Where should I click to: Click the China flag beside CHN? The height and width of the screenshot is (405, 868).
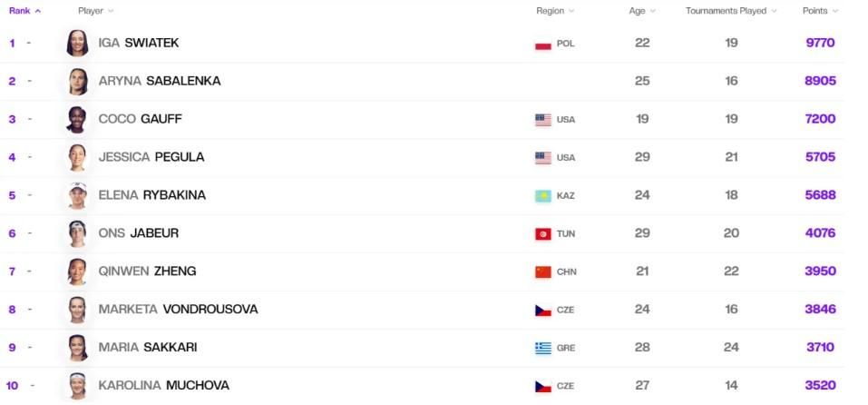pos(543,272)
